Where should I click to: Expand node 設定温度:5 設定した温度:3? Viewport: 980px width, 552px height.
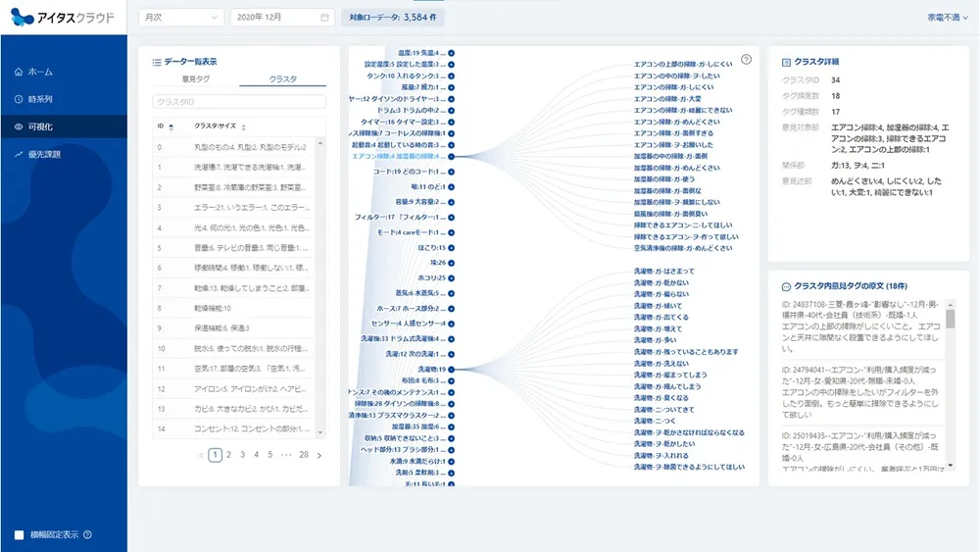451,65
